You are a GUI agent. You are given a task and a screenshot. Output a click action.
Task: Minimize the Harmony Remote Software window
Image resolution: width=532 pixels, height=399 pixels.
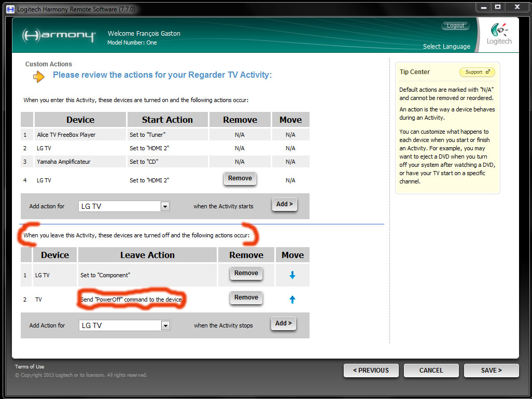[483, 7]
